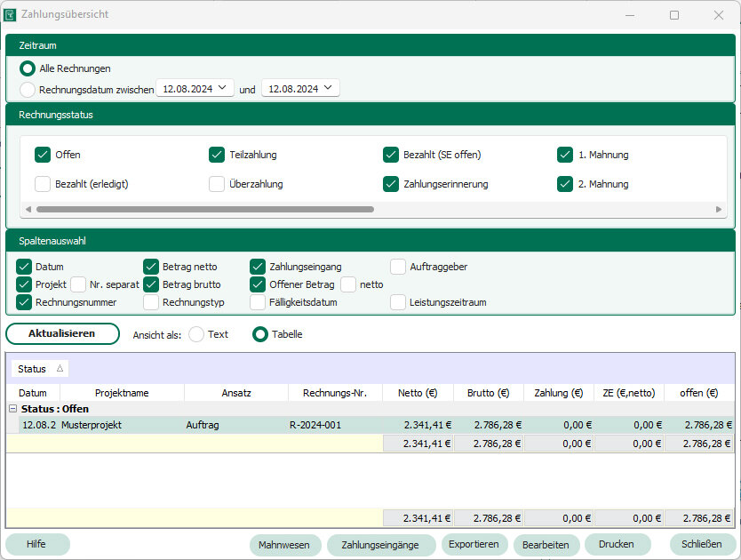Select the 'Alle Rechnungen' radio option
741x560 pixels.
28,68
